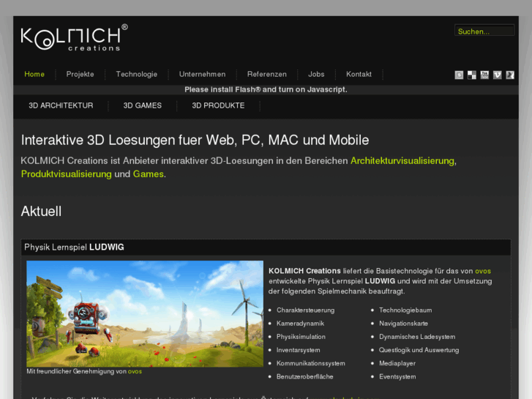Click the 'Questlogik und Auswertung' list item
Screen dimensions: 532x399
tap(419, 350)
